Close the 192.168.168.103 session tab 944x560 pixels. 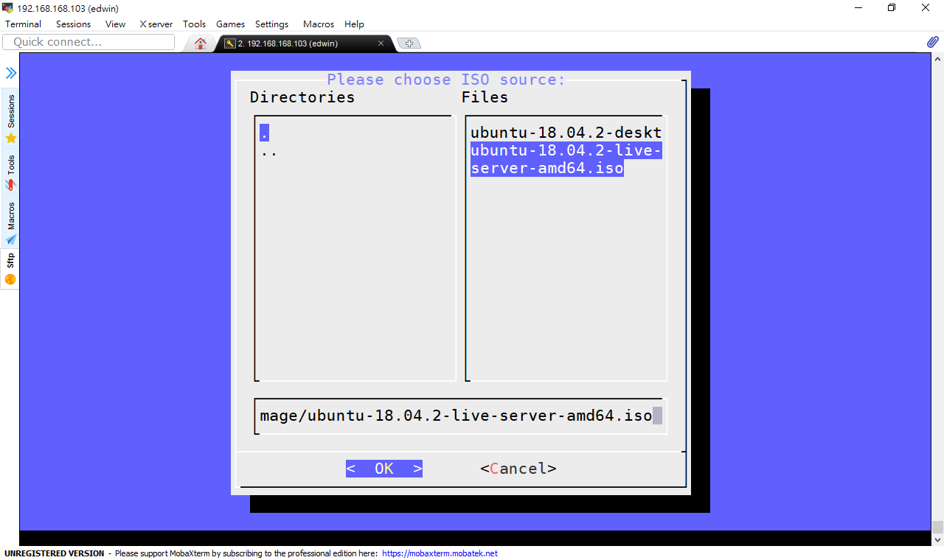381,43
